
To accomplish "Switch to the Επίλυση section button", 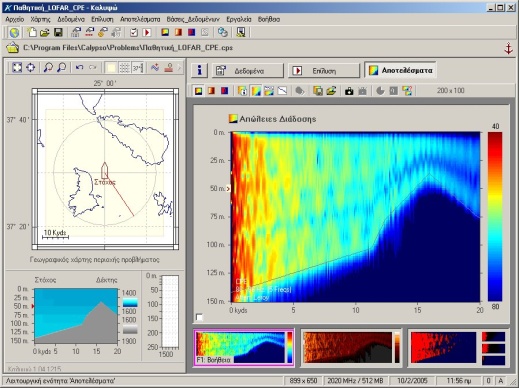I will point(324,71).
